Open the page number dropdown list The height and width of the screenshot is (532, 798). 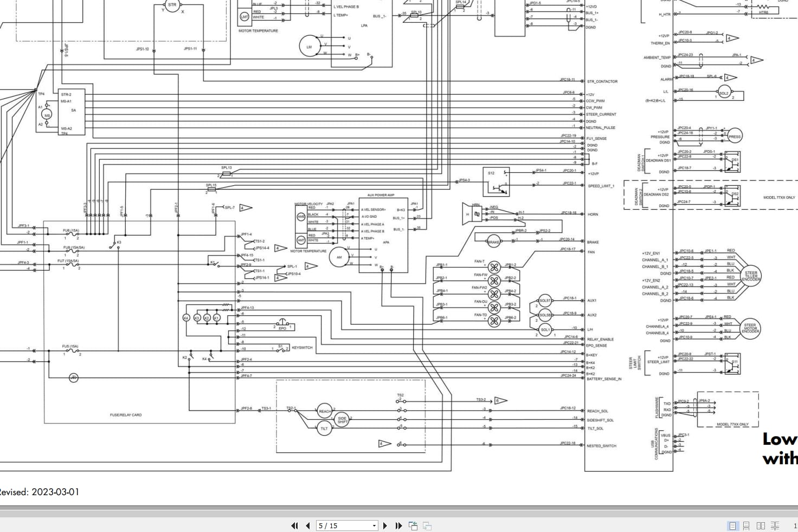tap(373, 525)
